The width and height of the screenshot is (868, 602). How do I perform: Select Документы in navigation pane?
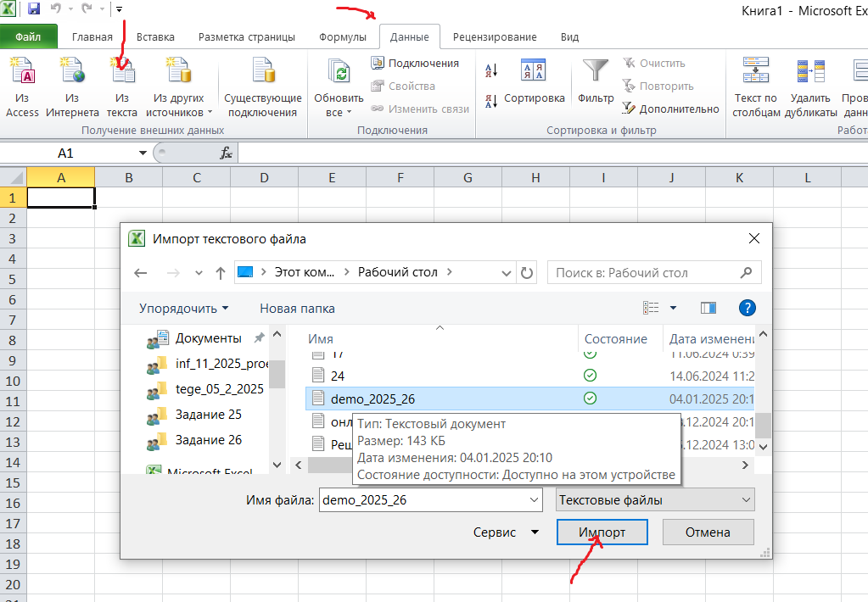click(208, 338)
